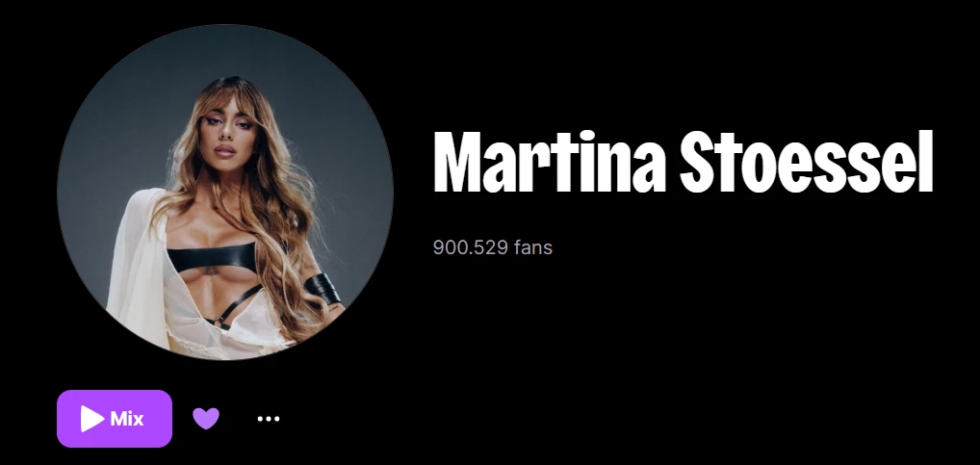
Task: Click the Martina first name in heading
Action: click(550, 161)
